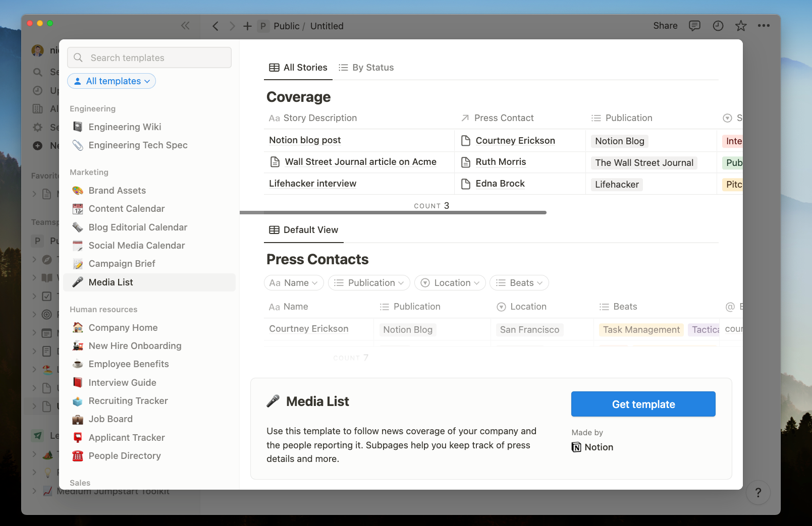Click the Job Board briefcase icon
Image resolution: width=812 pixels, height=526 pixels.
pyautogui.click(x=78, y=419)
